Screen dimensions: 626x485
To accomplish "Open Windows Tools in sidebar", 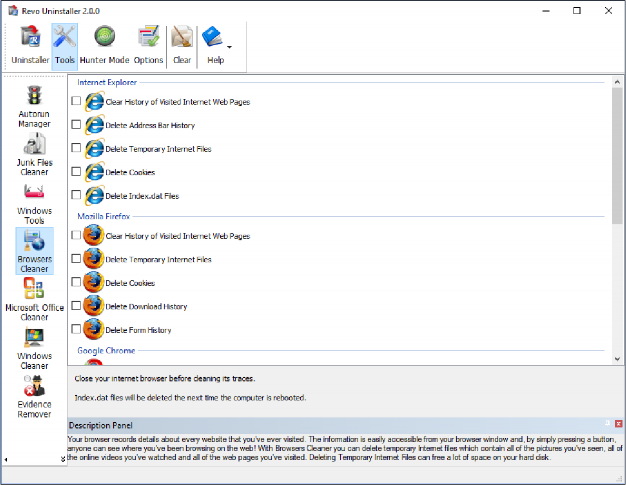I will [x=34, y=204].
